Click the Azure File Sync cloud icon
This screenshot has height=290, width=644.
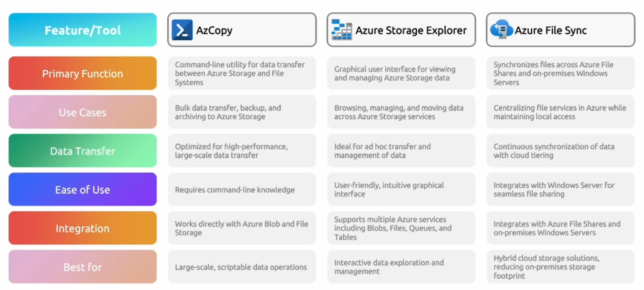tap(502, 29)
